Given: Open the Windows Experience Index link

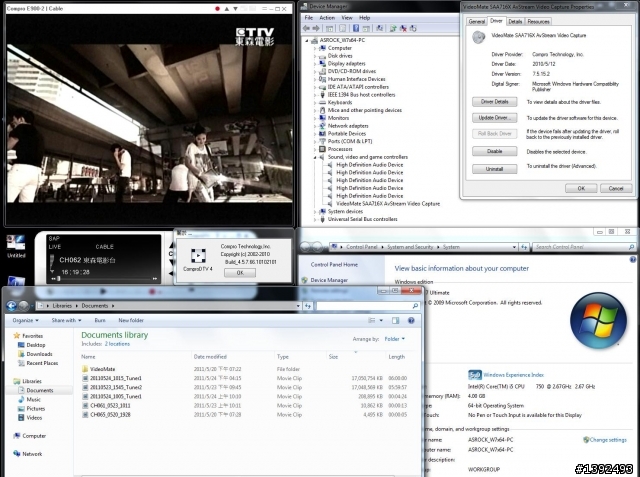Looking at the screenshot, I should click(513, 375).
